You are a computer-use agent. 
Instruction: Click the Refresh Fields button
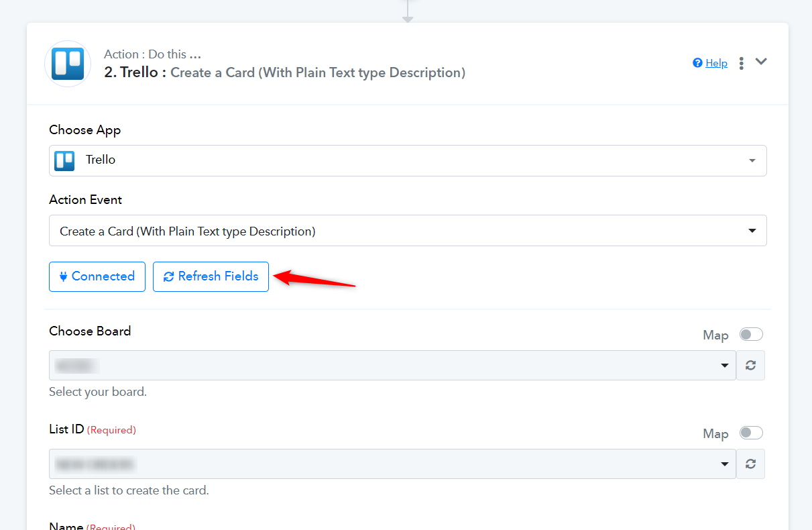point(211,276)
